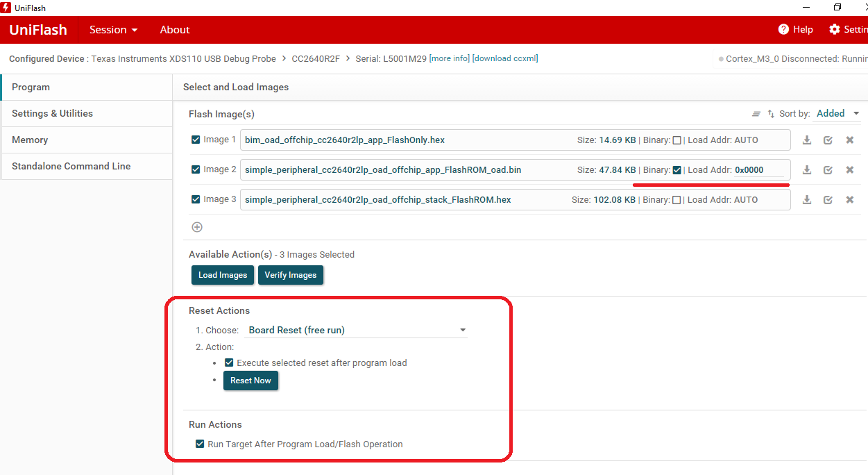The height and width of the screenshot is (475, 868).
Task: Click the Load Addr field of Image 2
Action: (759, 170)
